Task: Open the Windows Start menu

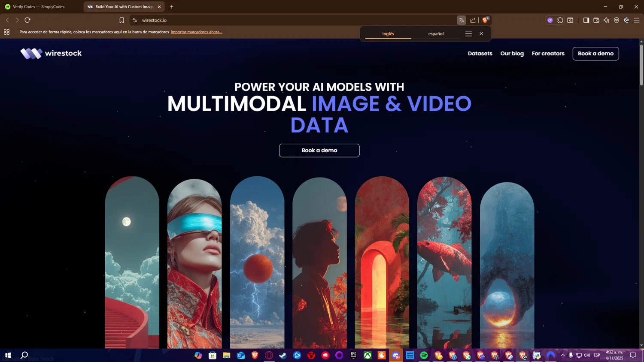Action: (x=8, y=355)
